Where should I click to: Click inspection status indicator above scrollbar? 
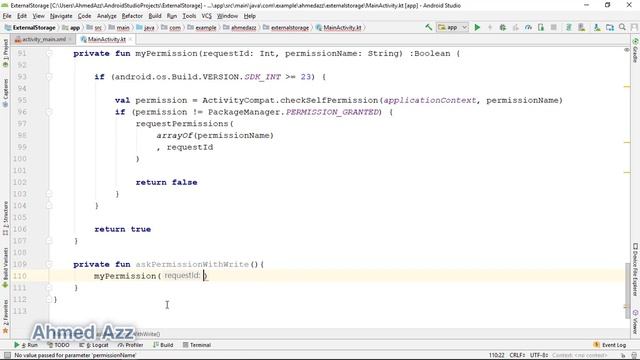click(x=627, y=50)
